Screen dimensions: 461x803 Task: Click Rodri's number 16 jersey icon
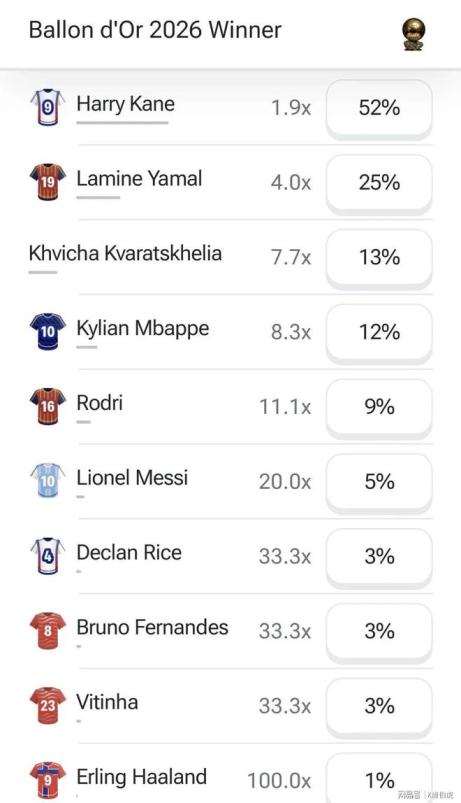(x=48, y=406)
